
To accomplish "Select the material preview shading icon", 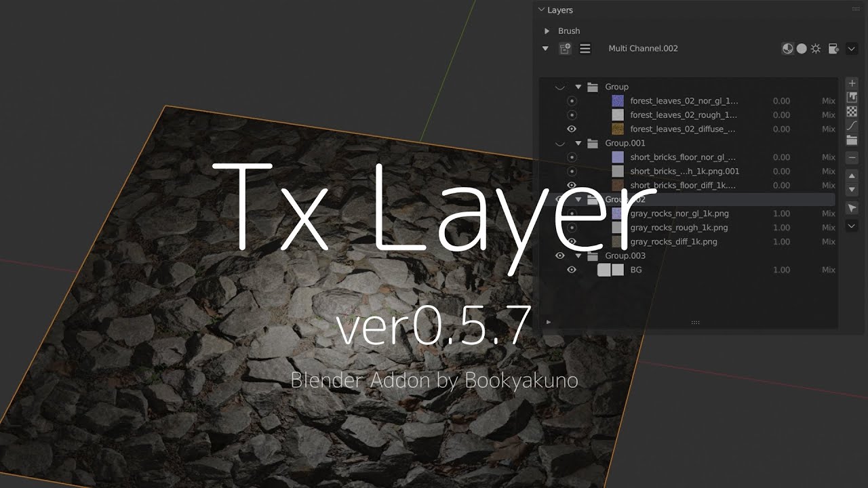I will tap(787, 49).
